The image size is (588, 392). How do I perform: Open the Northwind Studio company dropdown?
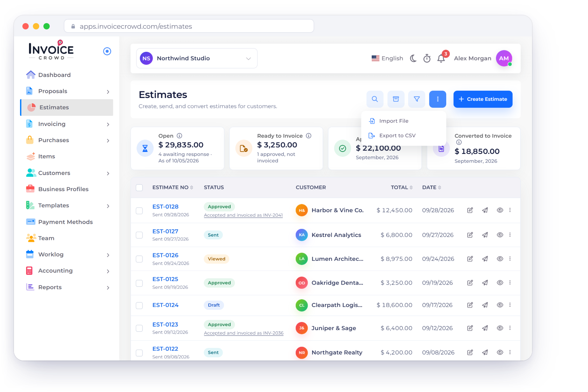[x=197, y=58]
